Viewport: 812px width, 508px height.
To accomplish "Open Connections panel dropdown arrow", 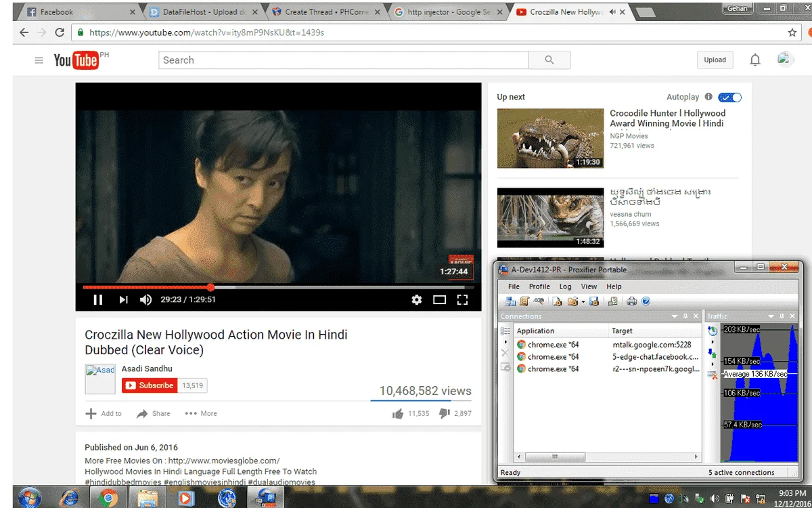I will pyautogui.click(x=675, y=316).
